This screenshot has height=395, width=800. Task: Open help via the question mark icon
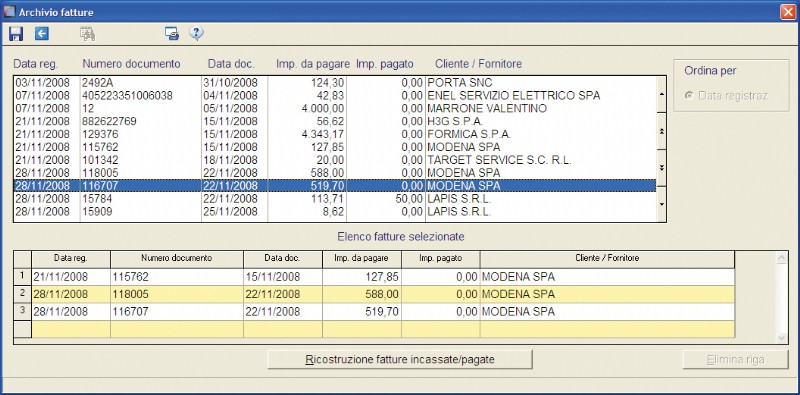pyautogui.click(x=196, y=33)
